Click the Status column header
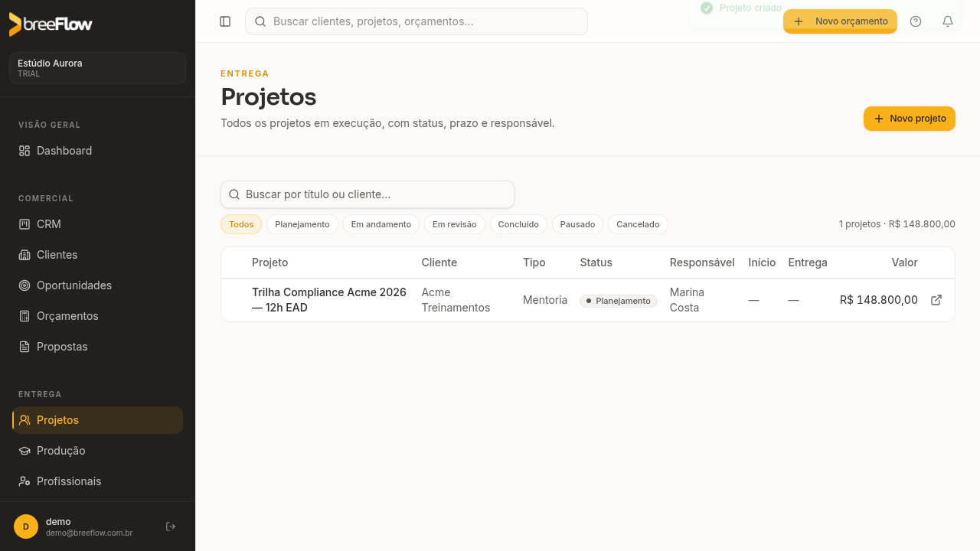 pos(596,262)
